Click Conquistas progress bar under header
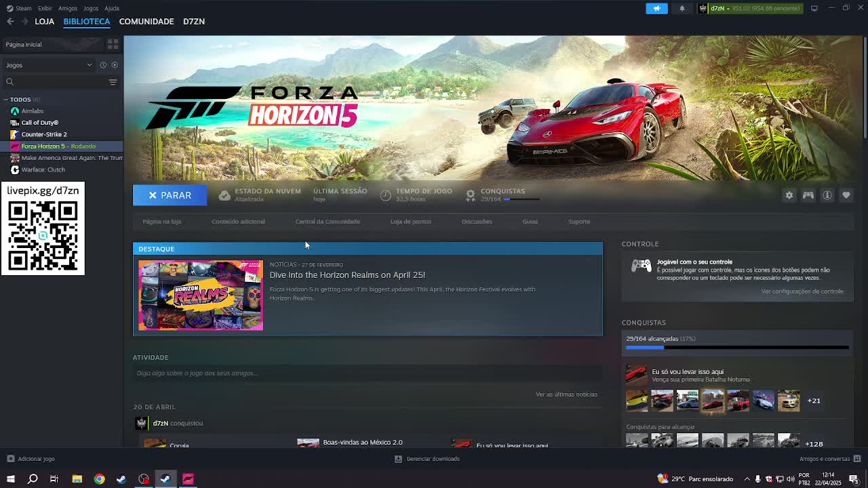868x488 pixels. [x=522, y=199]
